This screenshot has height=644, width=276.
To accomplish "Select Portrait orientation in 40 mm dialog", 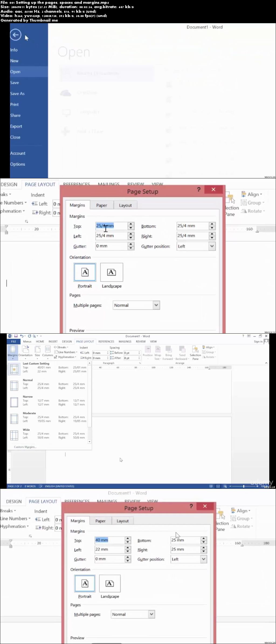I will [85, 587].
